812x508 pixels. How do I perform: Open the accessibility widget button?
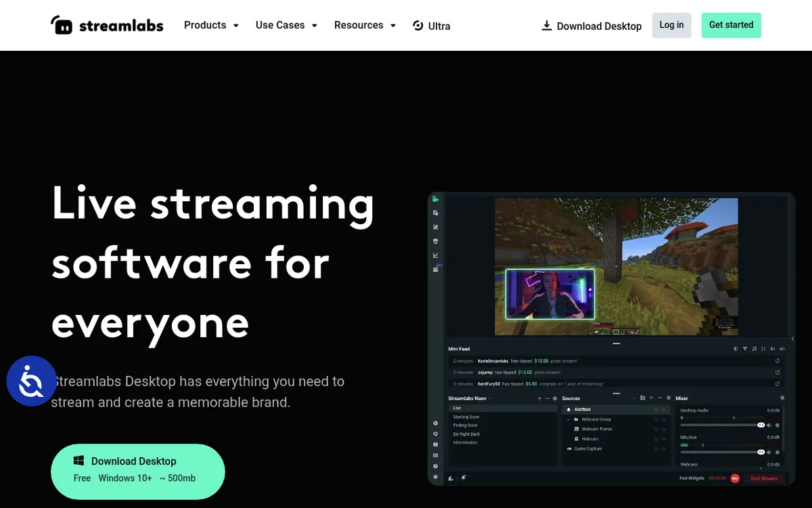tap(31, 381)
